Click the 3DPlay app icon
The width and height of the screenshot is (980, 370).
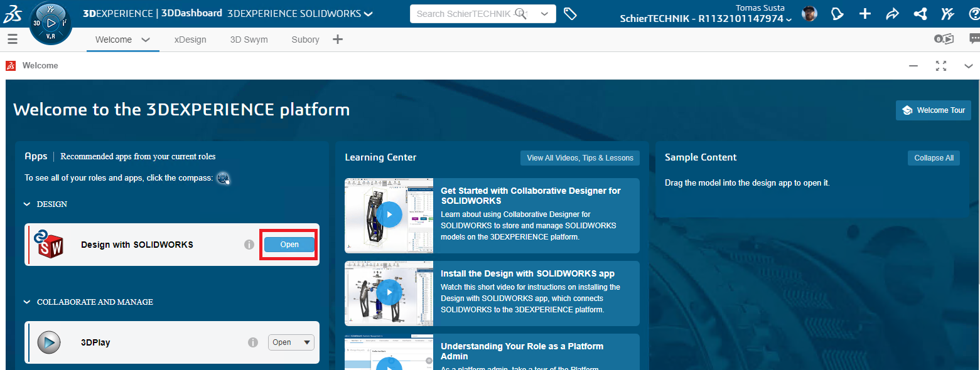[x=49, y=342]
